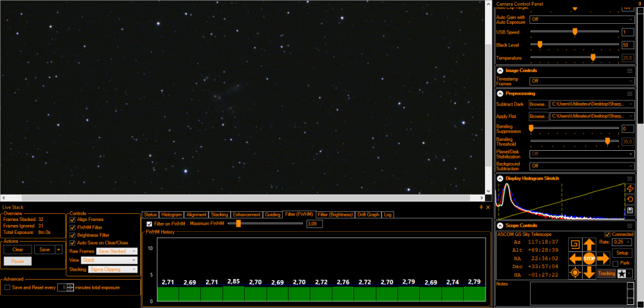
Task: Open the Guiding tab
Action: (x=272, y=215)
